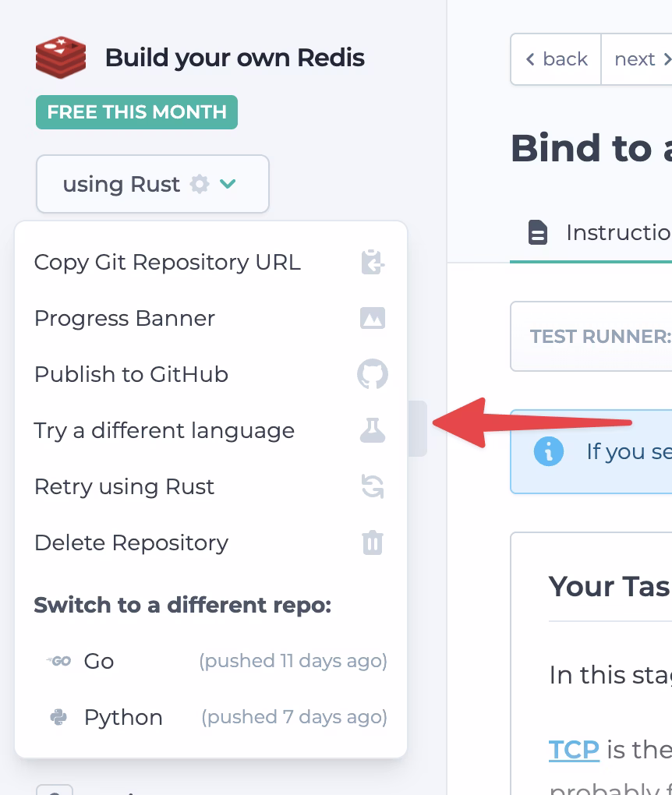The height and width of the screenshot is (795, 672).
Task: Go to previous stage with back button
Action: coord(557,59)
